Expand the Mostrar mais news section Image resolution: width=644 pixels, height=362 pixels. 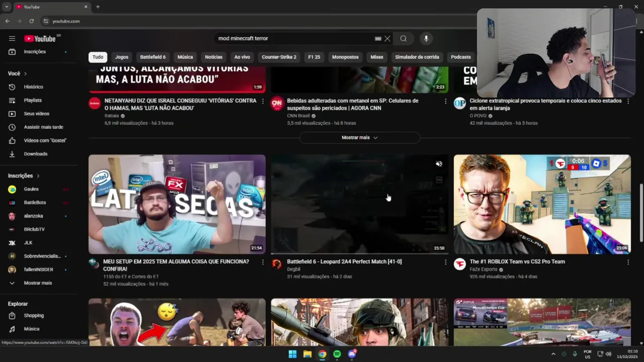[359, 137]
